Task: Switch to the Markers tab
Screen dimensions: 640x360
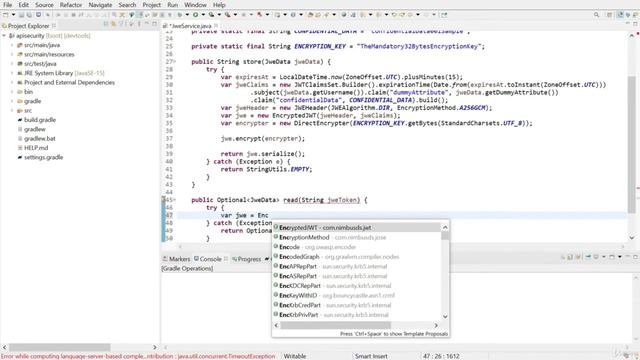Action: [x=176, y=259]
